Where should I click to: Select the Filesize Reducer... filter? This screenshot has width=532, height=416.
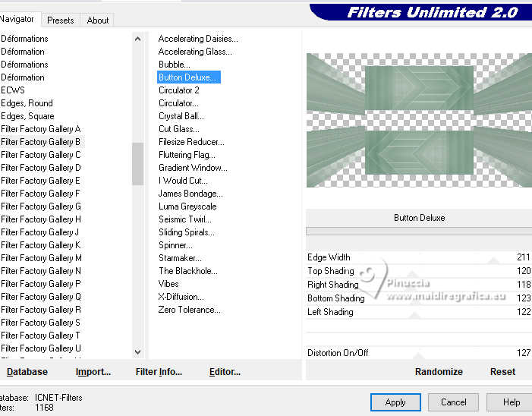point(191,142)
